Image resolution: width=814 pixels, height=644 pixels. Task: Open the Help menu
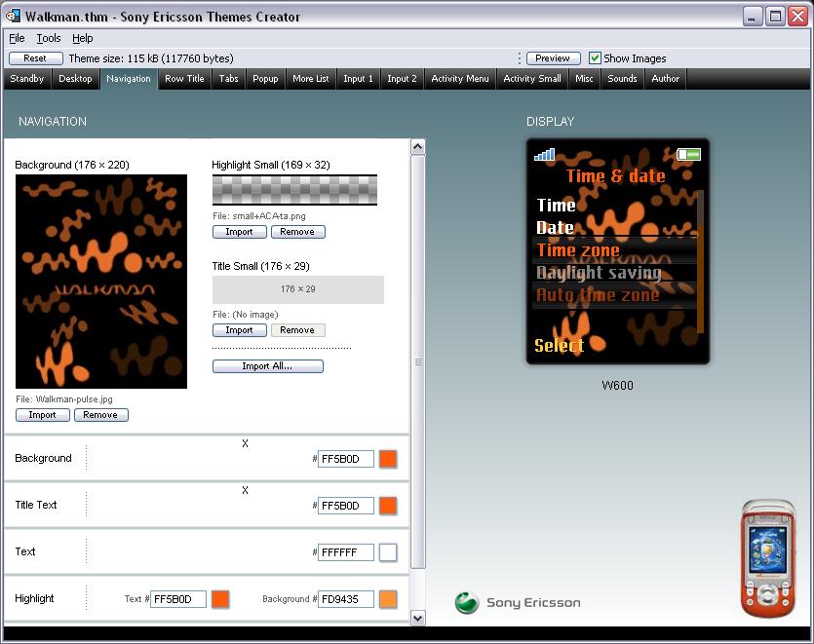[82, 38]
